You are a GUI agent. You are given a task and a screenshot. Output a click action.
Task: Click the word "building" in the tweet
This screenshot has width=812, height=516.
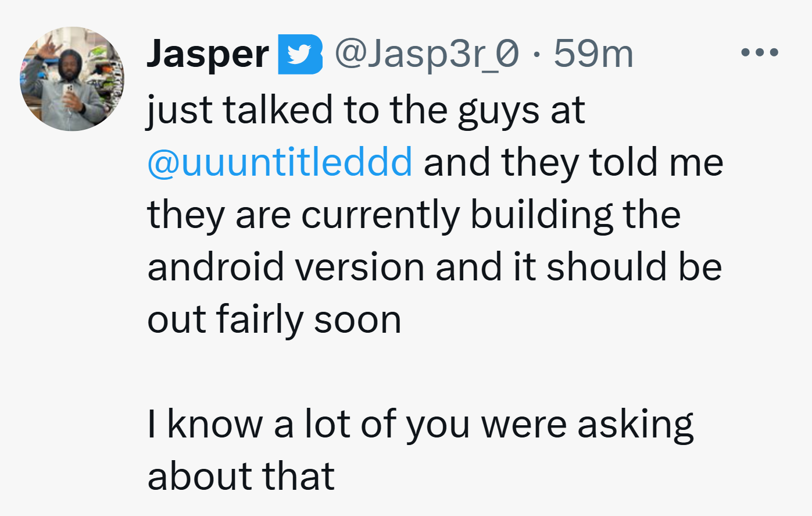point(541,215)
